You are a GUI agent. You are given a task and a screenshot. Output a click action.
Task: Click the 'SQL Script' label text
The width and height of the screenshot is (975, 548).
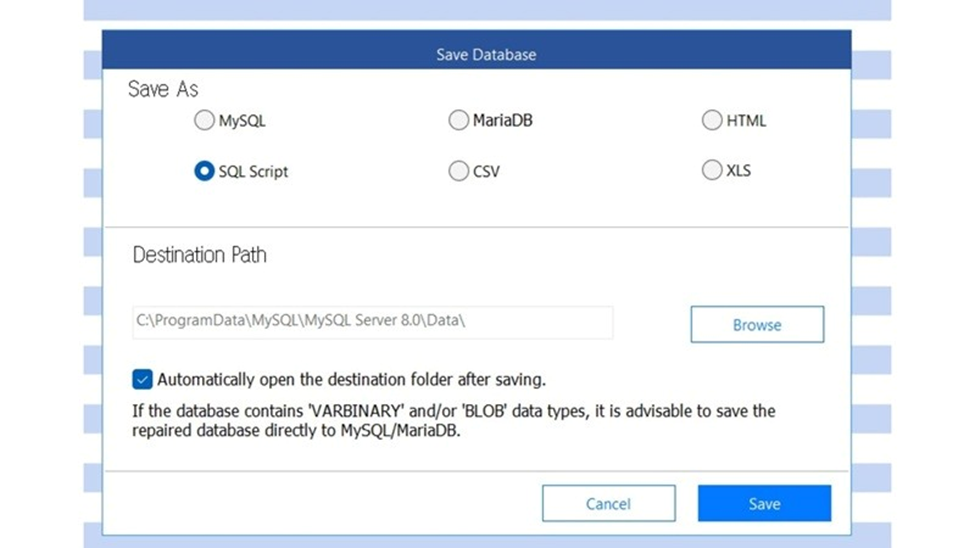click(253, 172)
